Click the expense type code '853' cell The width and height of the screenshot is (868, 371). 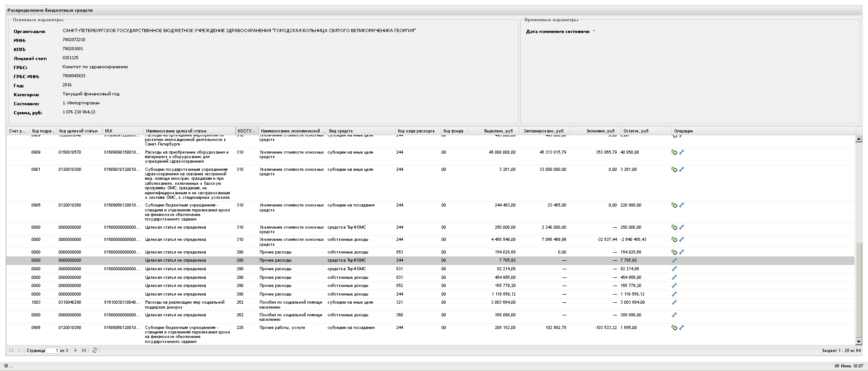coord(400,252)
